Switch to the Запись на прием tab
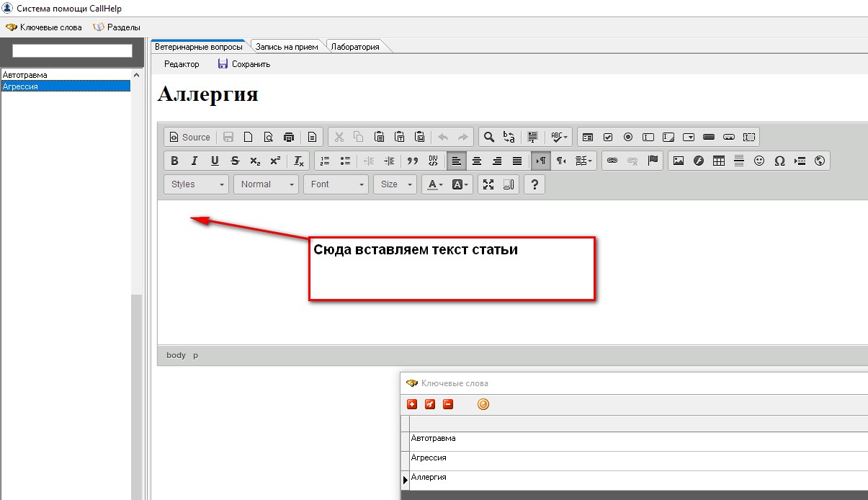868x500 pixels. [x=287, y=47]
